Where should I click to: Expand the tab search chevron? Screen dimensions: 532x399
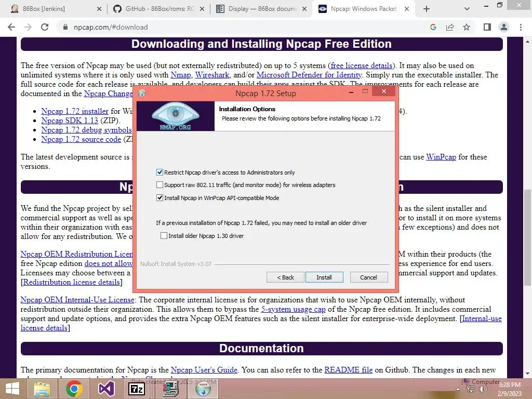[467, 9]
